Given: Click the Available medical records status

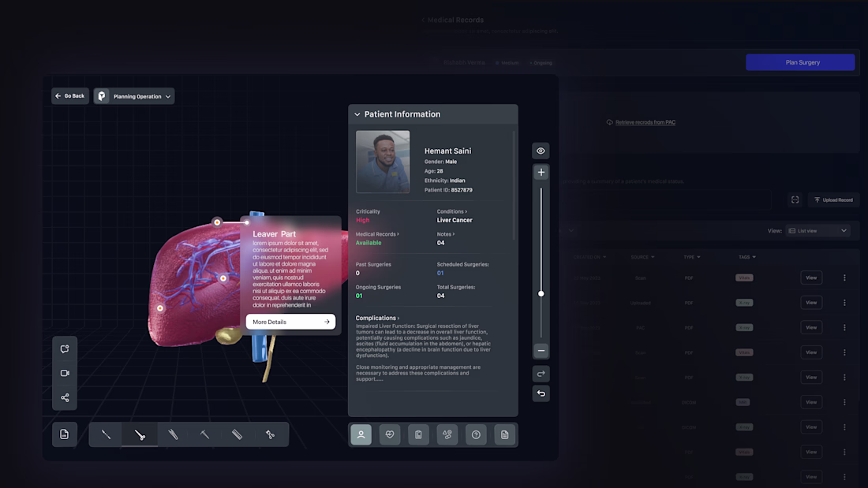Looking at the screenshot, I should coord(369,243).
